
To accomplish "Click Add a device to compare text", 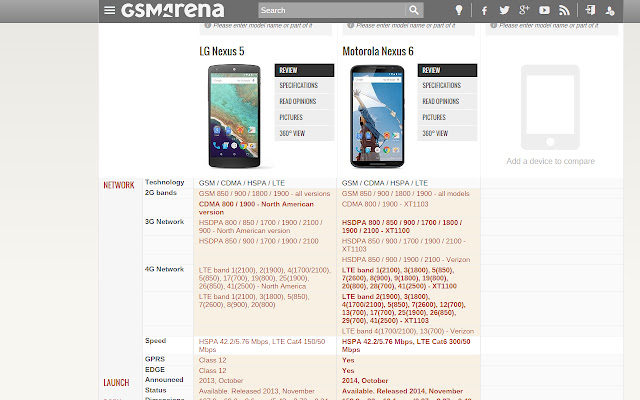I will [550, 161].
